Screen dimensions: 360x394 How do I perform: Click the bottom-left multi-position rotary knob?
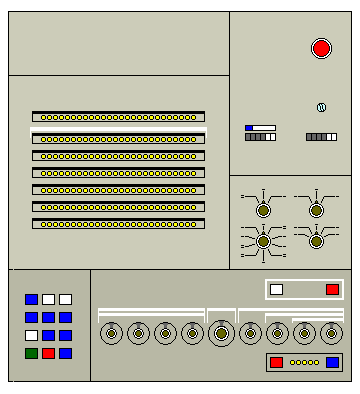[x=263, y=241]
